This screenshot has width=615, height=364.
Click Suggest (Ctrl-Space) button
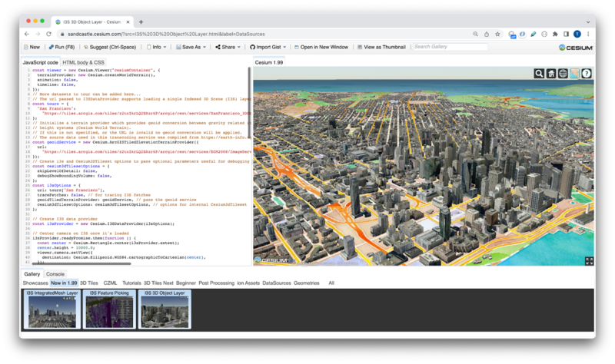pos(110,47)
